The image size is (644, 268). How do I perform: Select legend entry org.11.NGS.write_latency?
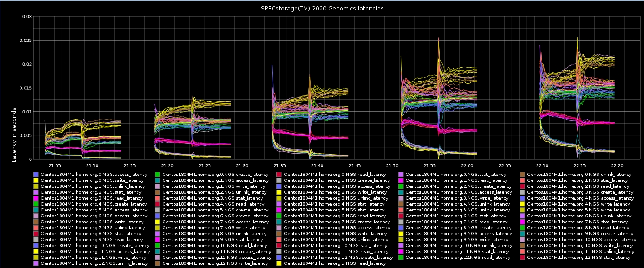(x=90, y=258)
